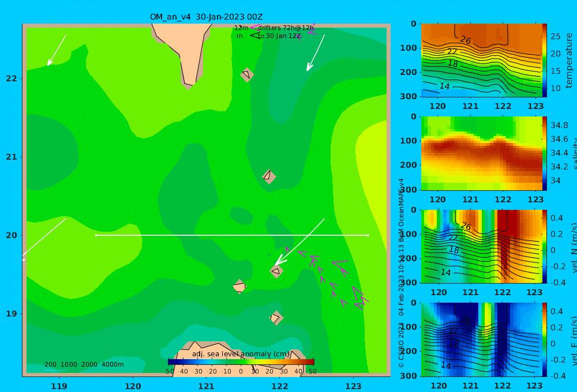The image size is (577, 392).
Task: Open the northward velocity section panel
Action: click(x=482, y=246)
